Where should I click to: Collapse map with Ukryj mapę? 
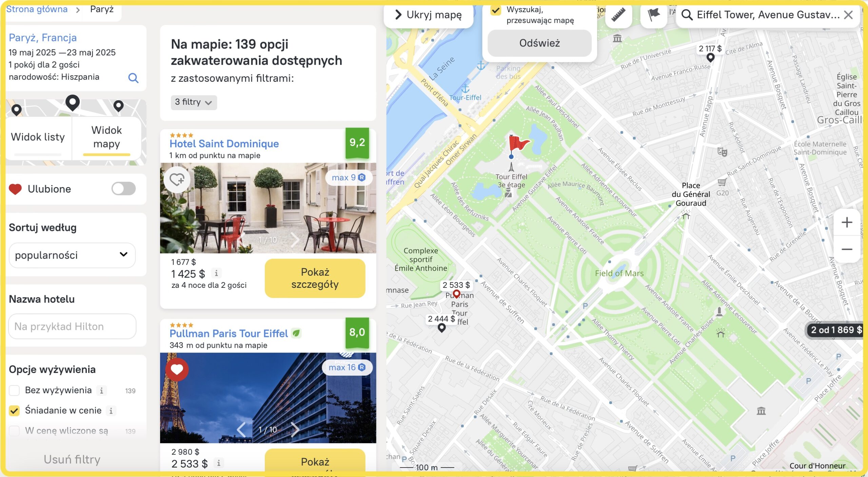429,15
